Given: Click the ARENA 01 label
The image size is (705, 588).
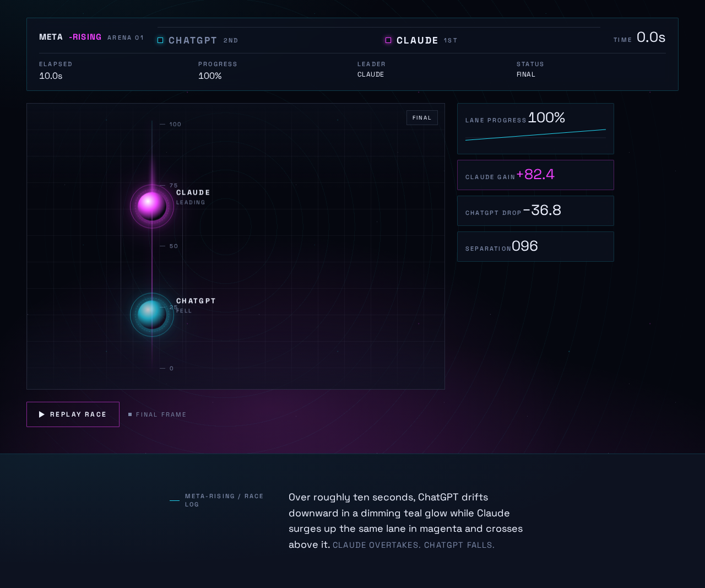Looking at the screenshot, I should [126, 38].
